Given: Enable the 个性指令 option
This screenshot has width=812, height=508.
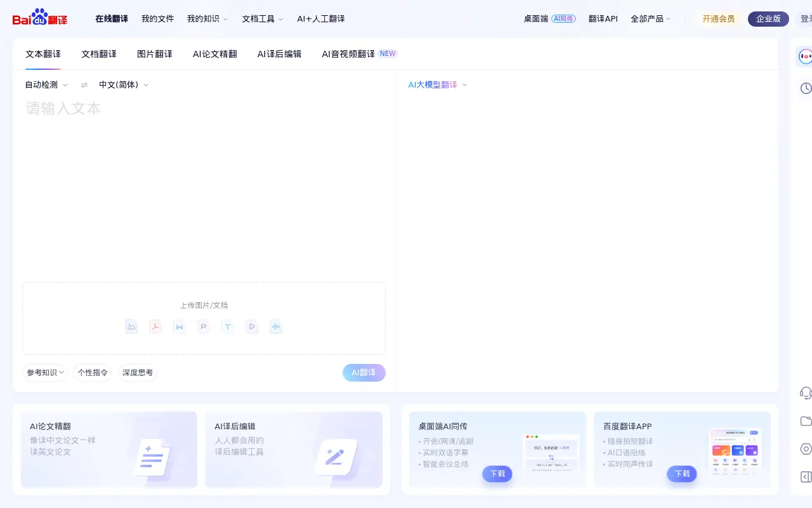Looking at the screenshot, I should pos(93,373).
